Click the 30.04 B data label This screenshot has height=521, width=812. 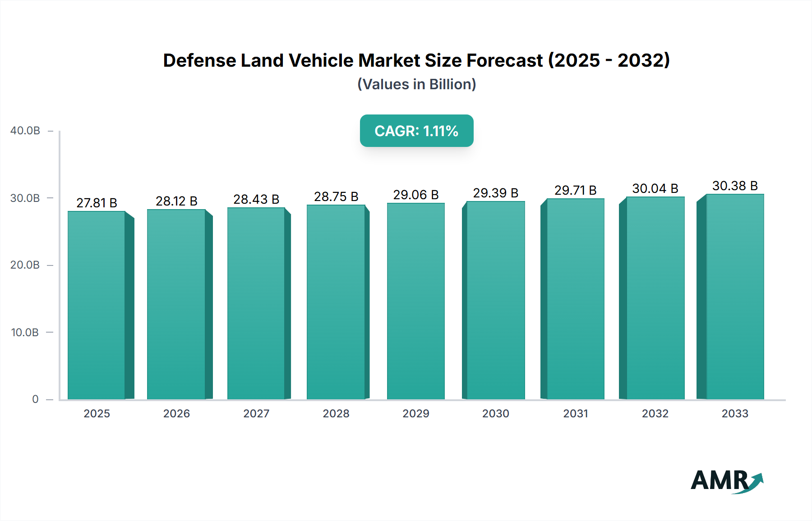pos(655,189)
